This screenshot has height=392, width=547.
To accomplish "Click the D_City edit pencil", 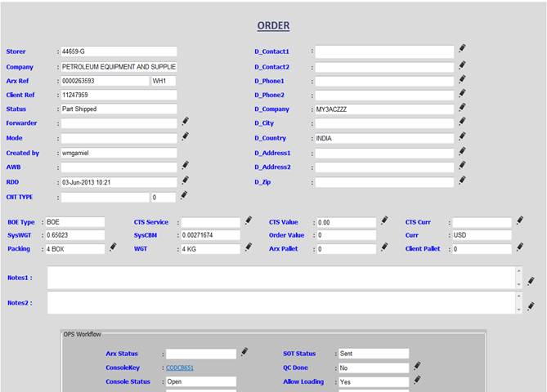I will point(462,121).
